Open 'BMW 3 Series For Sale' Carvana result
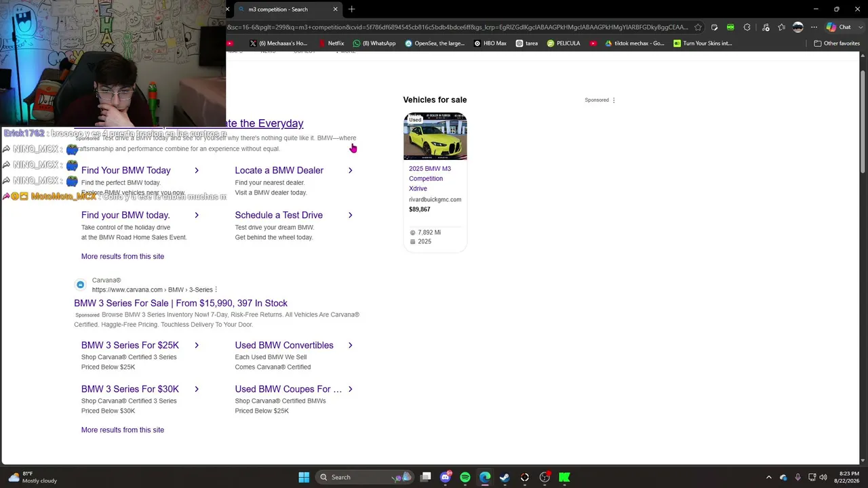This screenshot has width=868, height=488. click(x=180, y=303)
